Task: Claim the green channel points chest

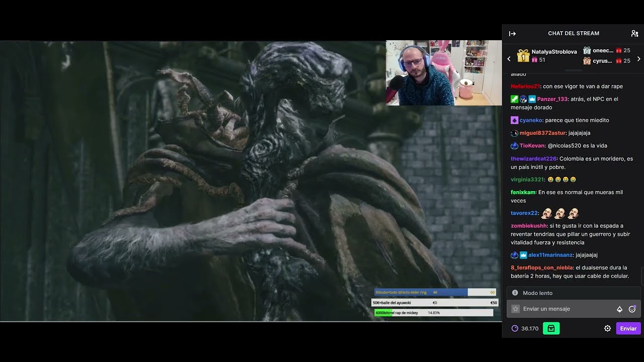Action: [551, 329]
